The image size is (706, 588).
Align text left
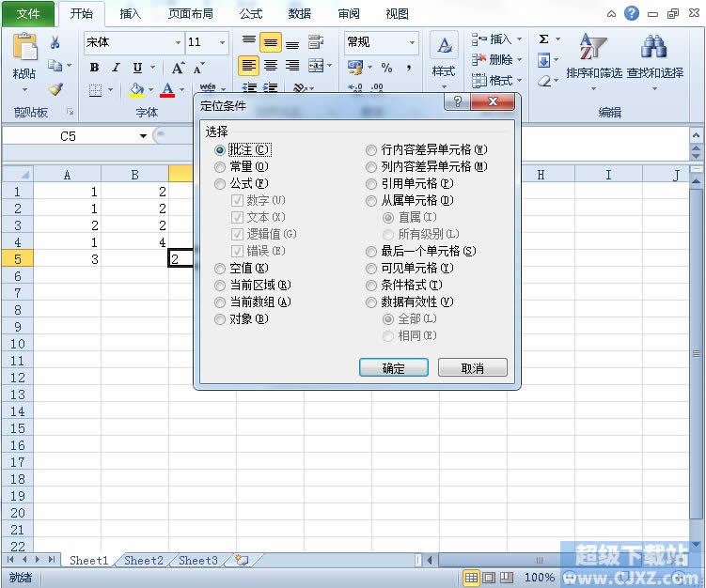coord(248,66)
